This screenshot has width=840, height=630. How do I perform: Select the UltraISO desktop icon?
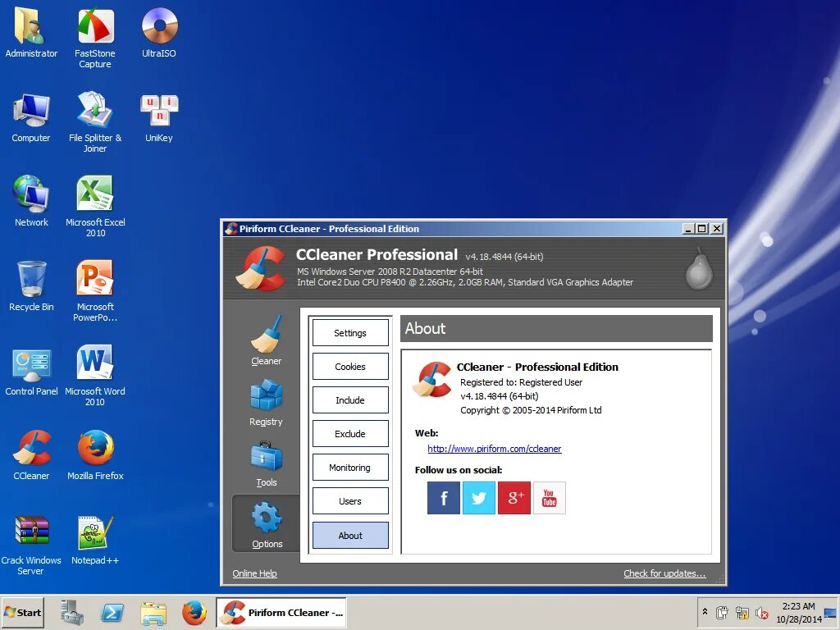(159, 32)
